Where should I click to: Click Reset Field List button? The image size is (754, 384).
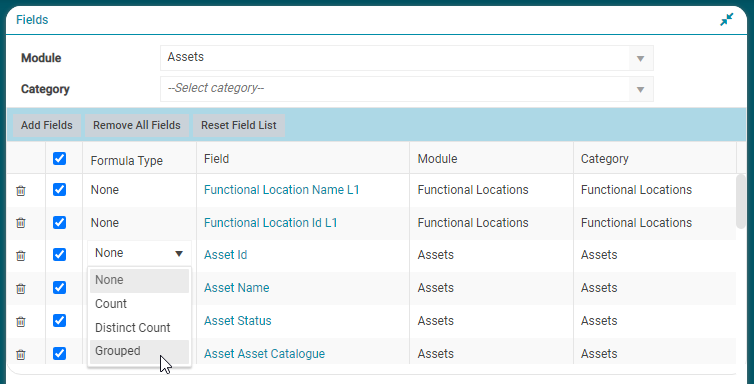coord(239,125)
